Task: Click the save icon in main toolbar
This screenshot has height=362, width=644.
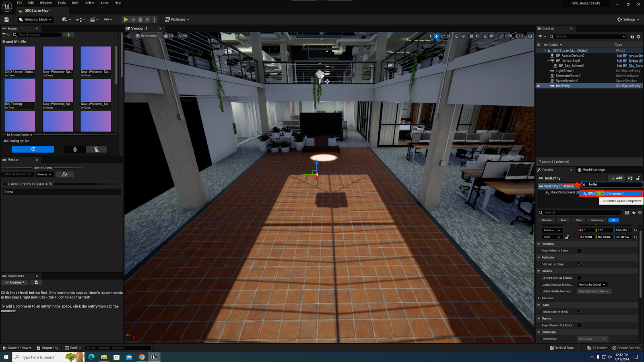Action: pos(6,19)
